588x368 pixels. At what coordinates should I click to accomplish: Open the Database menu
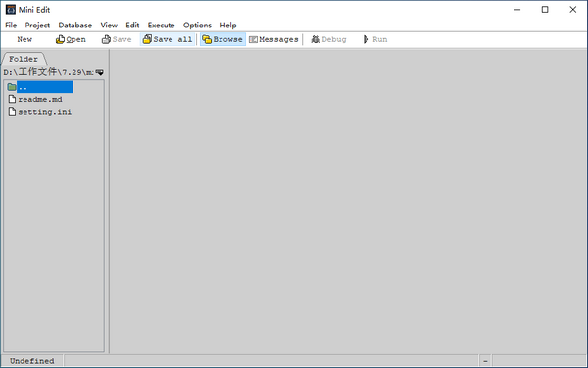pyautogui.click(x=75, y=26)
